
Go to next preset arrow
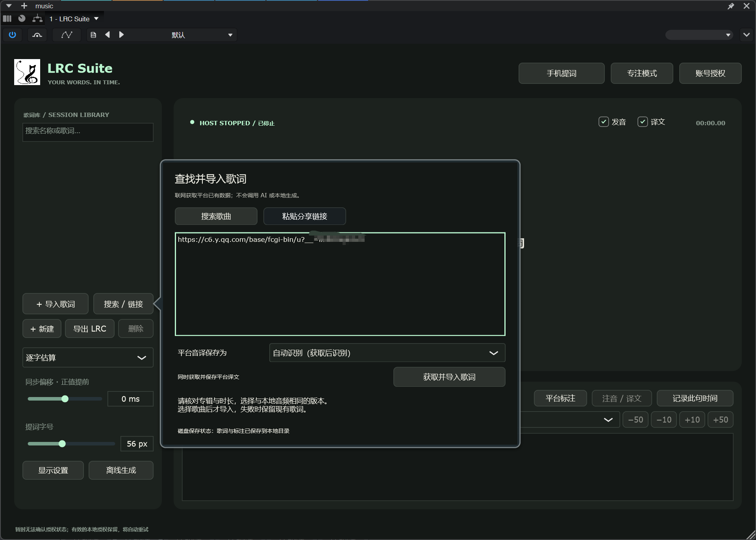coord(121,35)
